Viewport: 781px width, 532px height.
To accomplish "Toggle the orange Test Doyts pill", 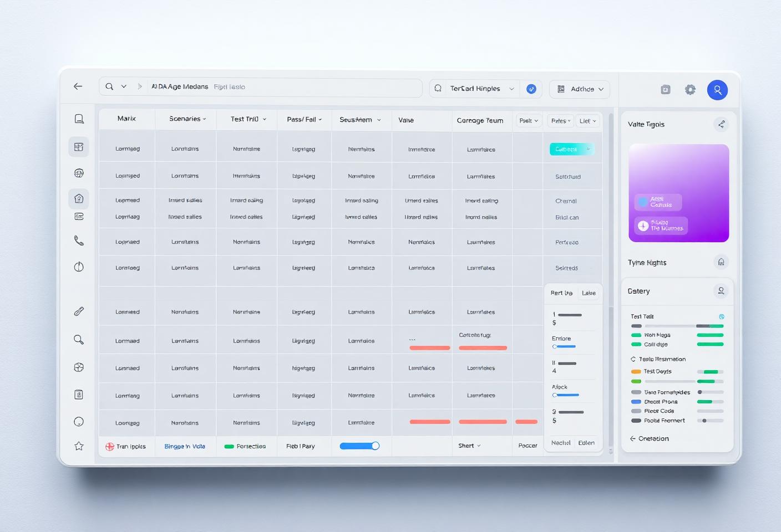I will pyautogui.click(x=636, y=371).
